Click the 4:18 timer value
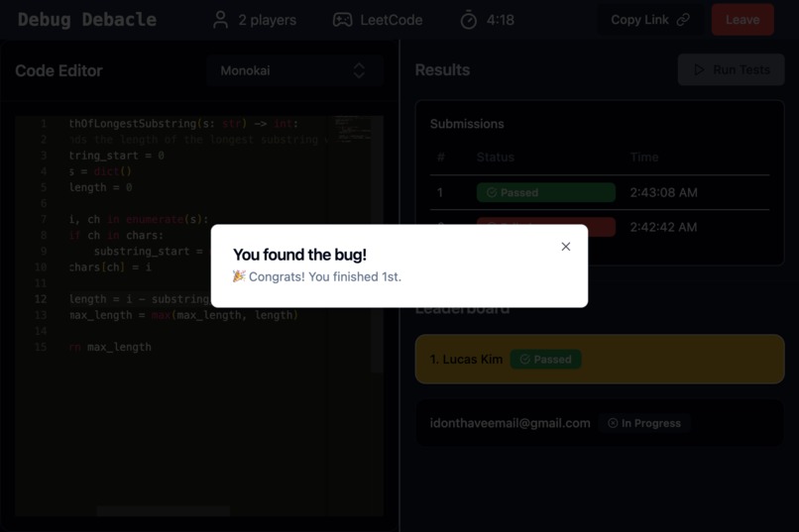The width and height of the screenshot is (799, 532). point(500,20)
